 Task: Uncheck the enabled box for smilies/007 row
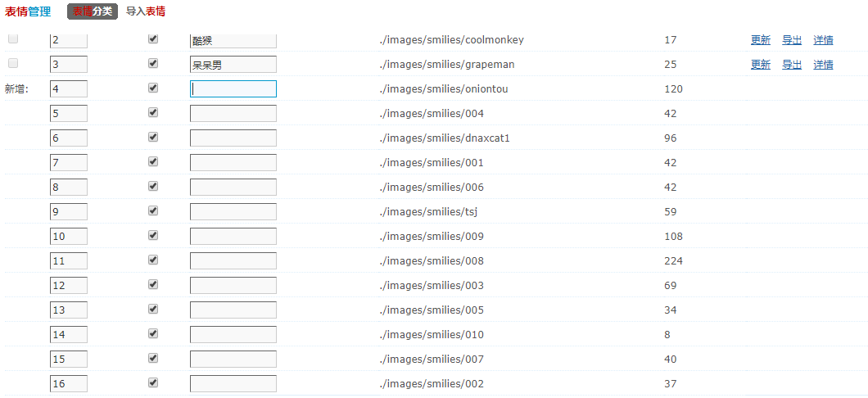pyautogui.click(x=153, y=358)
